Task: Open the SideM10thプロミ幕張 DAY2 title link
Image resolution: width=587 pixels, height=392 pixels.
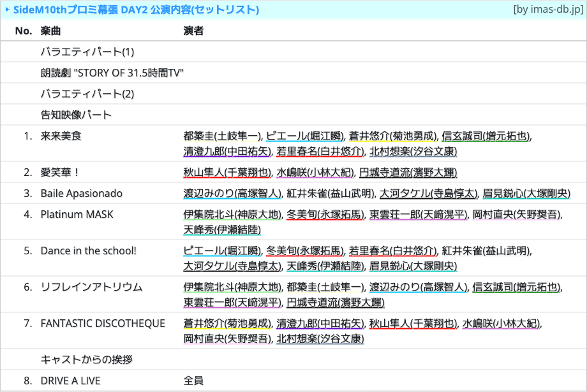Action: [x=137, y=10]
